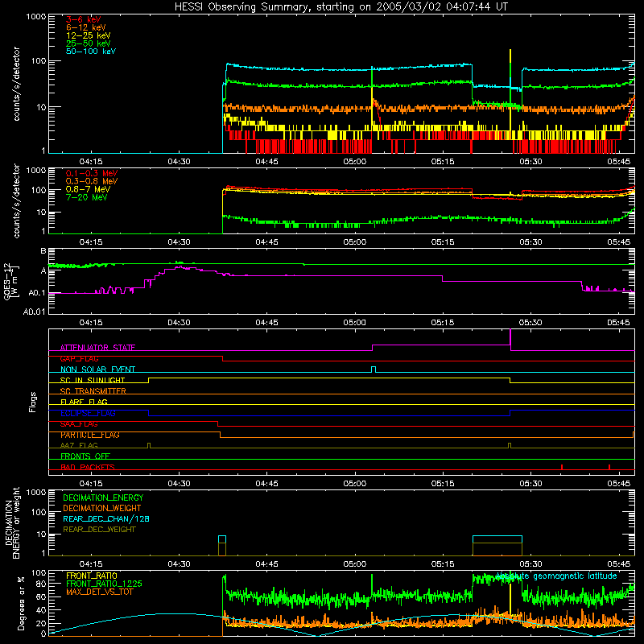Click the A0.1 tick label on GOES panel
The image size is (644, 644).
click(x=36, y=293)
